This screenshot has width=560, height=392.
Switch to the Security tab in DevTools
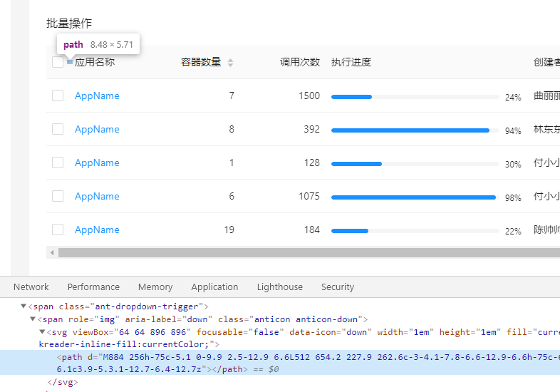pos(338,287)
